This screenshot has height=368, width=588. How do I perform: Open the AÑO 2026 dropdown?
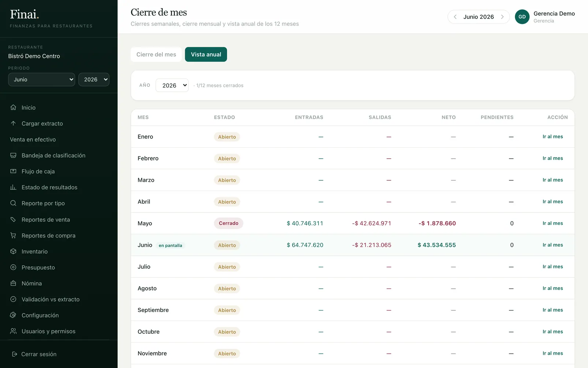(x=172, y=85)
